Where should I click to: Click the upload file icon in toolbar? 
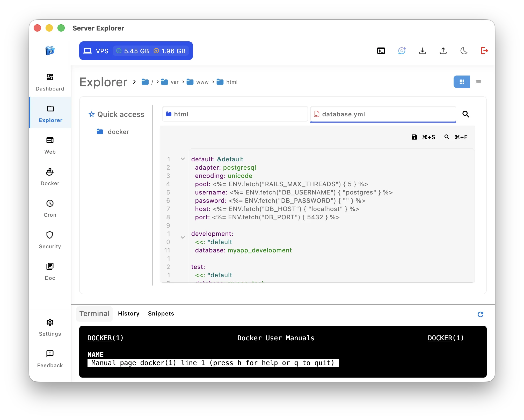click(x=443, y=51)
